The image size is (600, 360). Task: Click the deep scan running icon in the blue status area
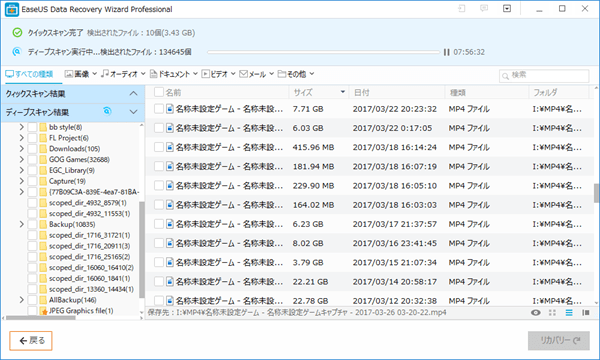17,52
